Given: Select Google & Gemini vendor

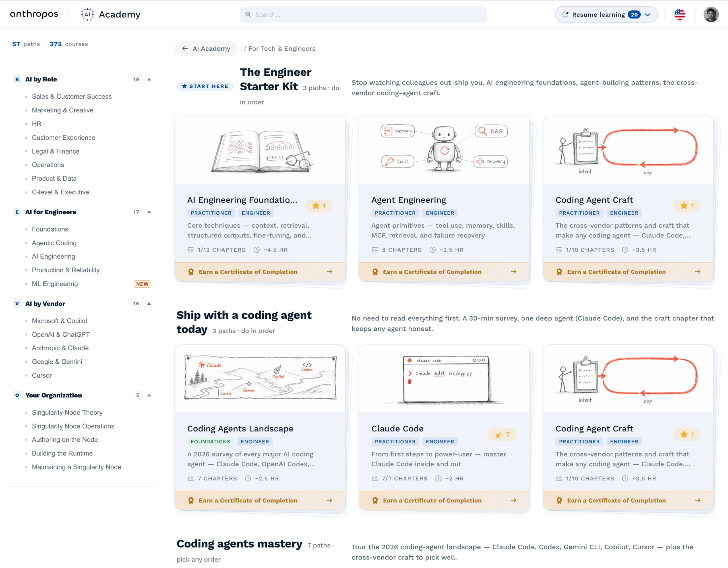Looking at the screenshot, I should point(57,362).
